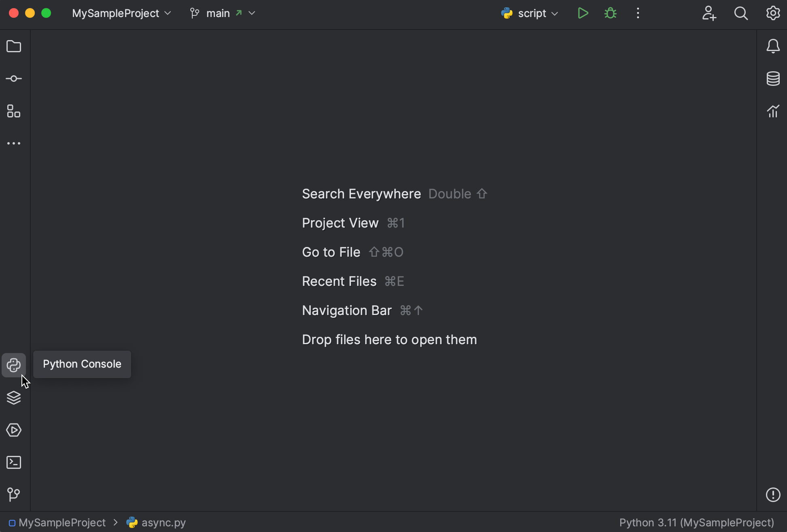Open the Commit tool window
This screenshot has height=532, width=787.
tap(14, 78)
